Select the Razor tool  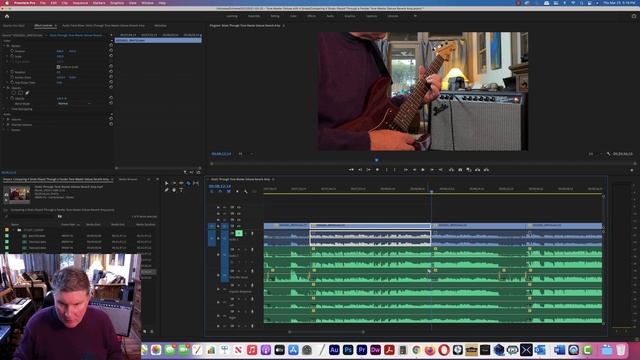189,184
